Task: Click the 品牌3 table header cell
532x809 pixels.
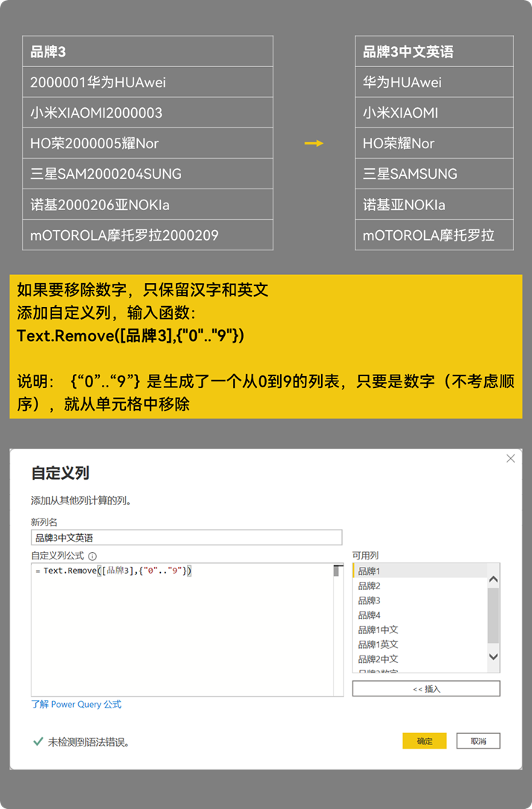Action: 148,51
